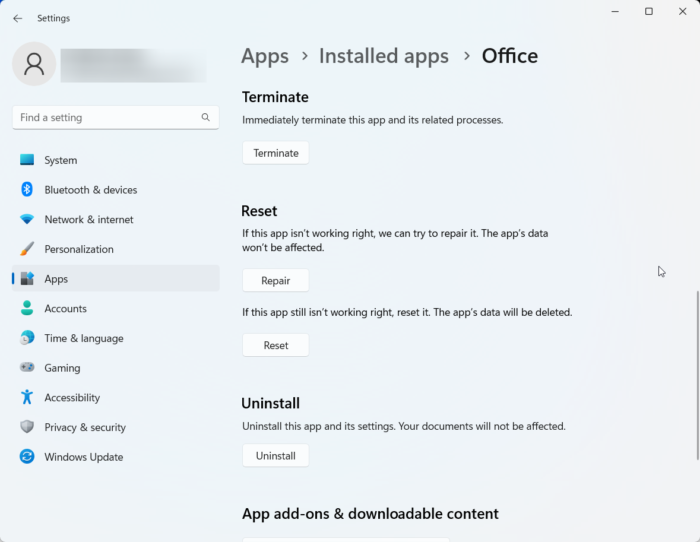Open Time & language settings

click(83, 338)
